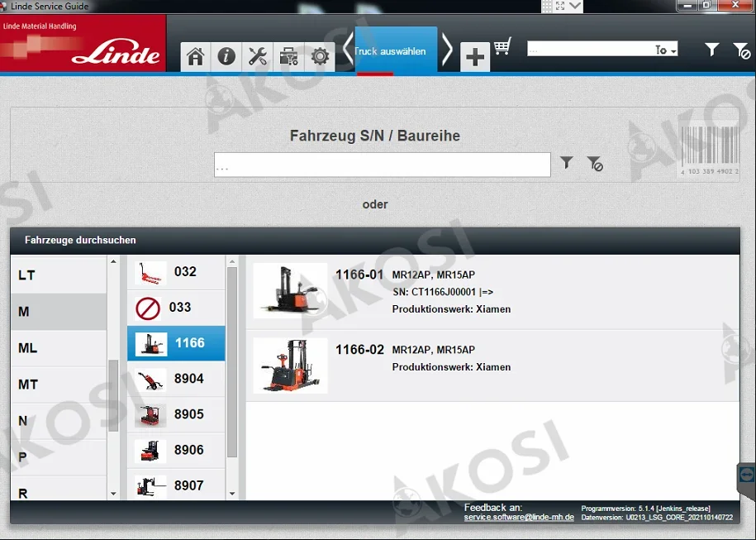756x540 pixels.
Task: Apply the serial number filter funnel
Action: click(567, 162)
